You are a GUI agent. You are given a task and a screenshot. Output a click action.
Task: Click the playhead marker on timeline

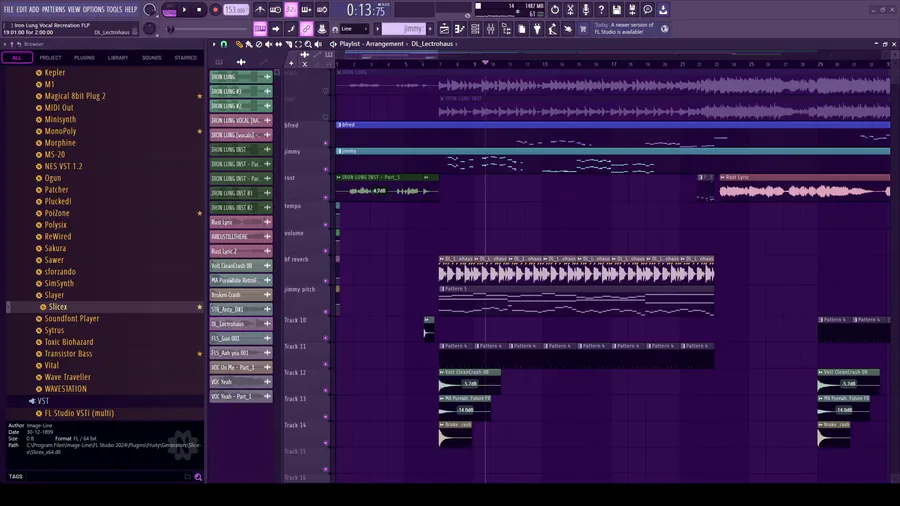486,63
